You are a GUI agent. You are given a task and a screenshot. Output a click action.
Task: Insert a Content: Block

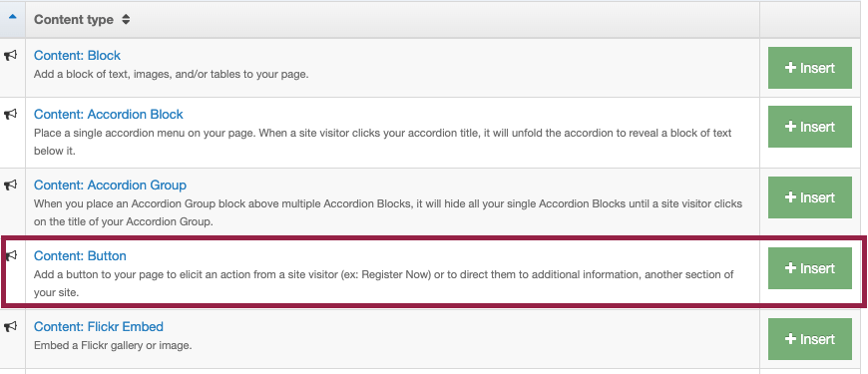[x=810, y=68]
